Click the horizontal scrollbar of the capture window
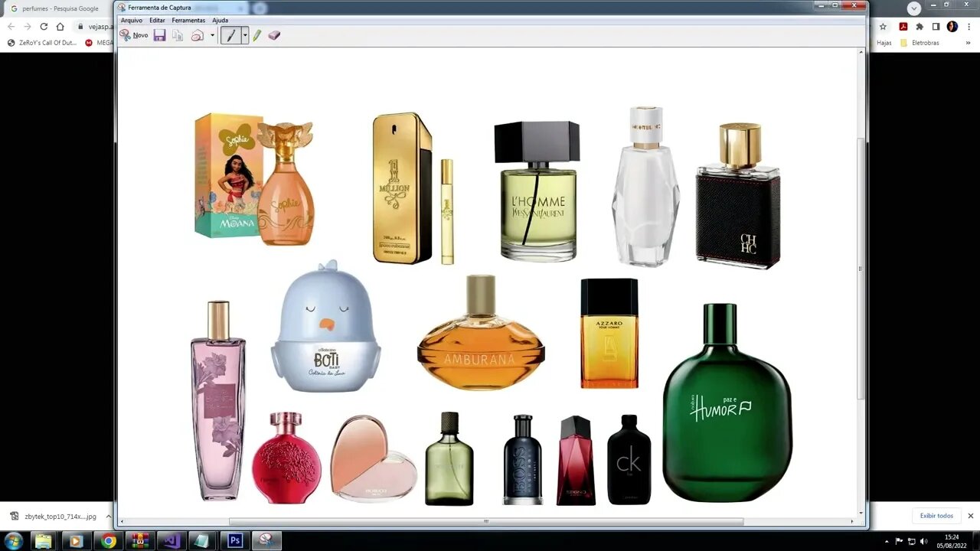Image resolution: width=980 pixels, height=551 pixels. click(x=486, y=521)
